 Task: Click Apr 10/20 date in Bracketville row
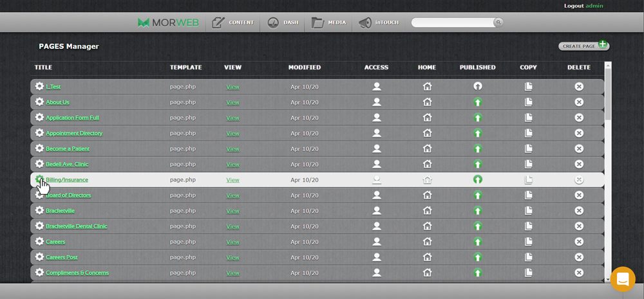pos(305,211)
